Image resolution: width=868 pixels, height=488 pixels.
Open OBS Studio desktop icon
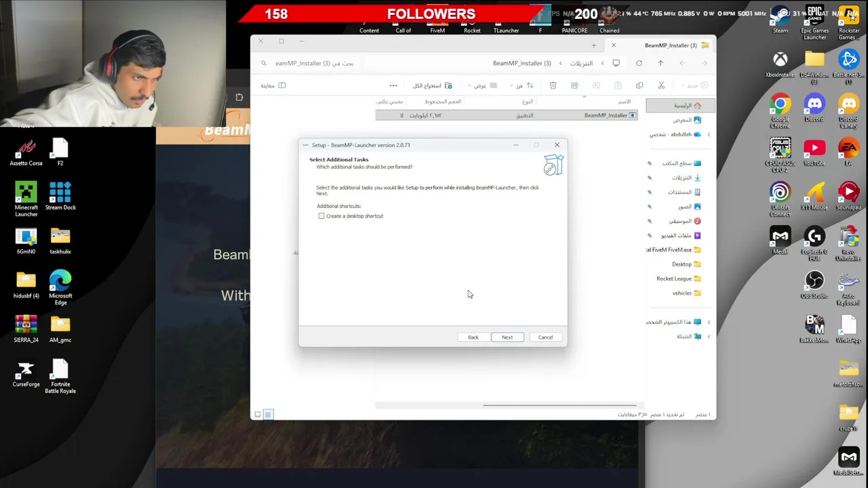[x=814, y=285]
